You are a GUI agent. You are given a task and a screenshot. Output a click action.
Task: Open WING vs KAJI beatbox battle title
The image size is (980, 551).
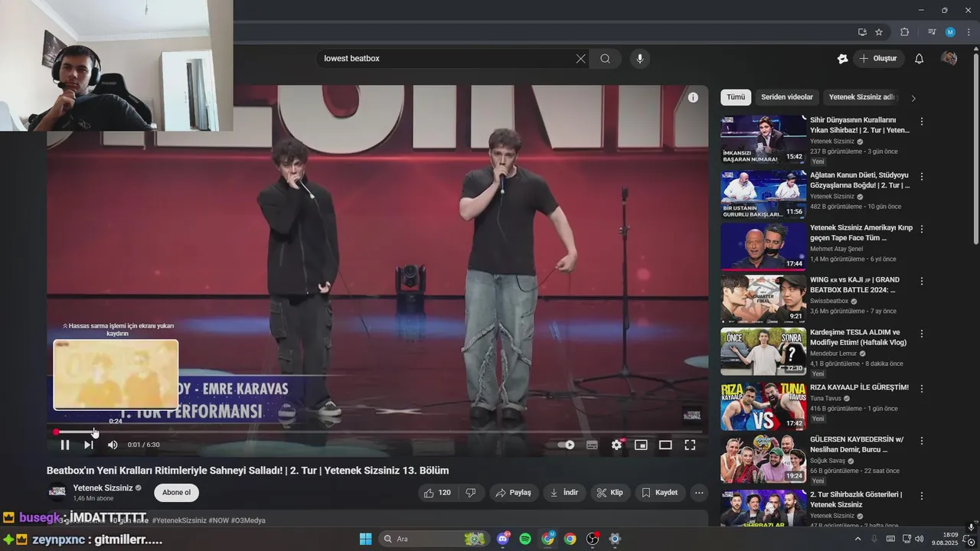click(x=855, y=285)
